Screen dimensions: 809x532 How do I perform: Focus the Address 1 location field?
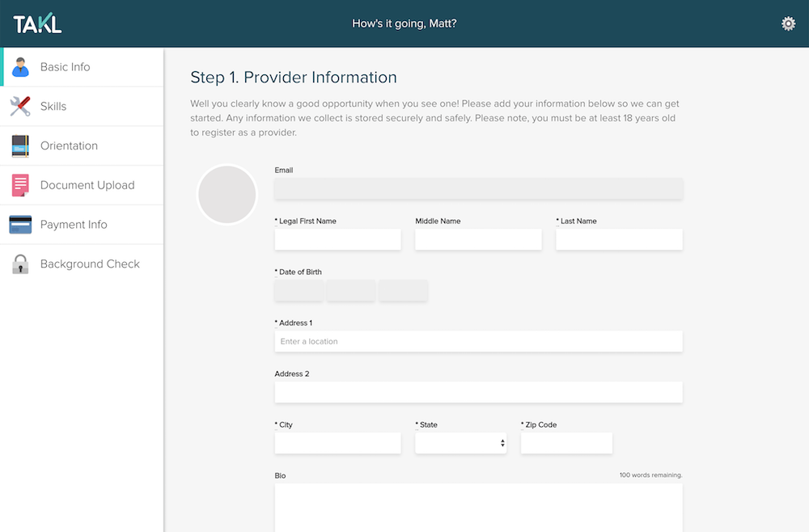pyautogui.click(x=478, y=341)
